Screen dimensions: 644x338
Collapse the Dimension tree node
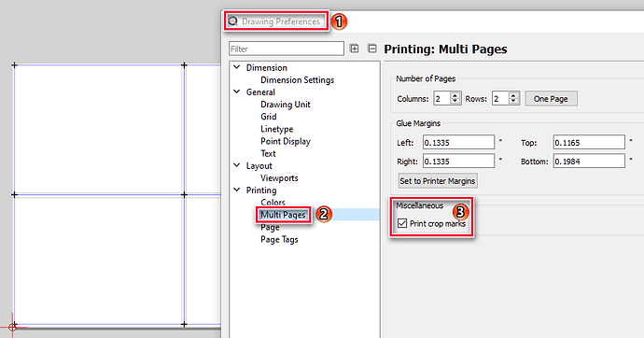pos(237,67)
